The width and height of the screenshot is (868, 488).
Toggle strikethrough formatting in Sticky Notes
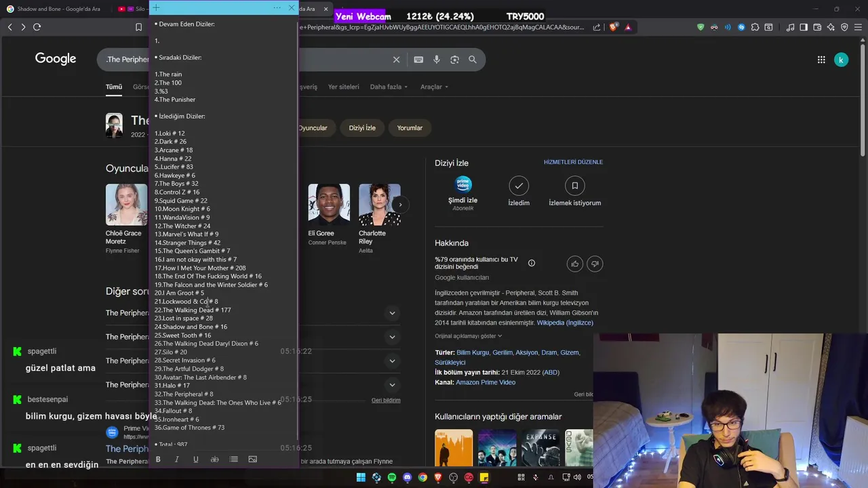point(214,460)
